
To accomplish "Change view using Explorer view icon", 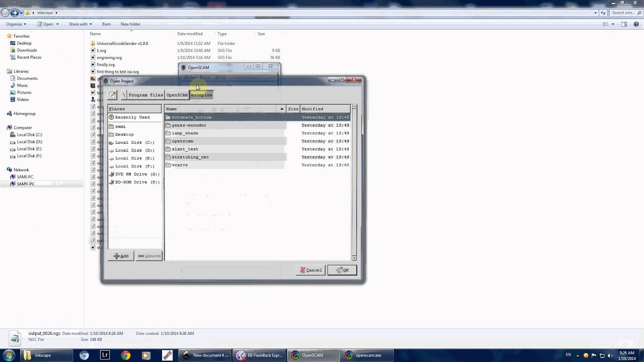I will pos(606,24).
